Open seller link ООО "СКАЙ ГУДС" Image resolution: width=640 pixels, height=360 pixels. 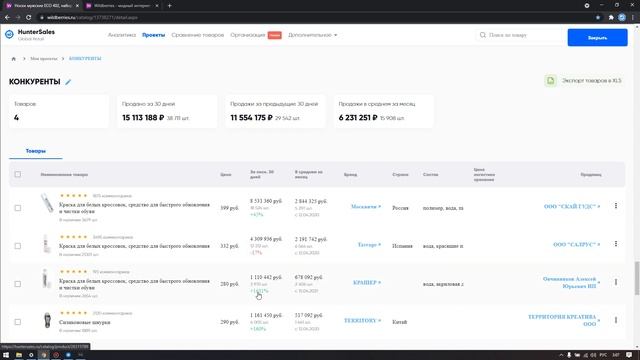[572, 207]
